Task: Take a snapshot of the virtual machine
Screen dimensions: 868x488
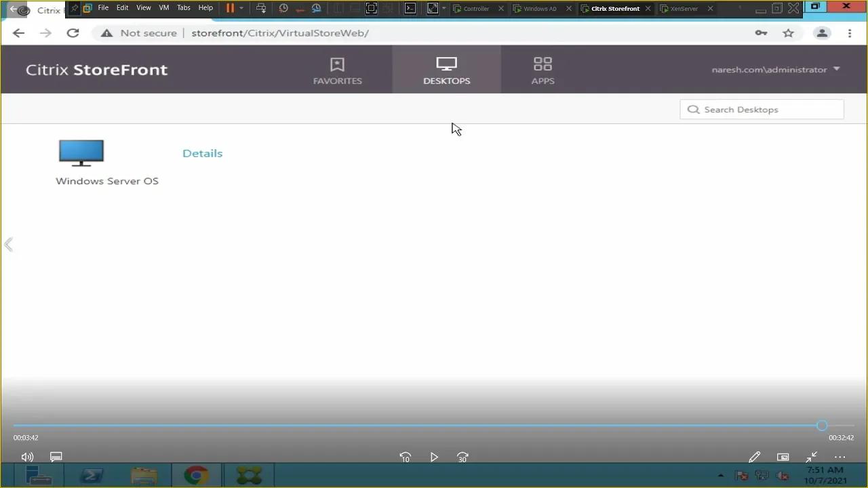Action: point(283,7)
